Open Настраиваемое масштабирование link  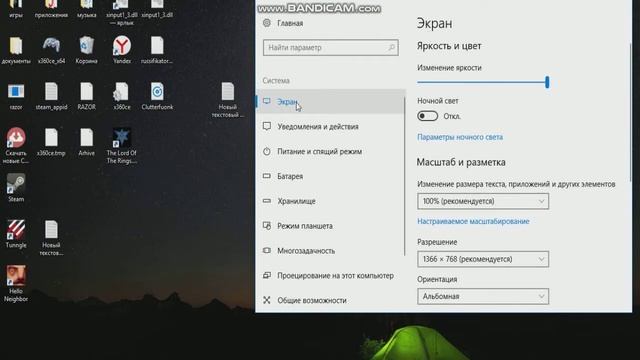473,221
